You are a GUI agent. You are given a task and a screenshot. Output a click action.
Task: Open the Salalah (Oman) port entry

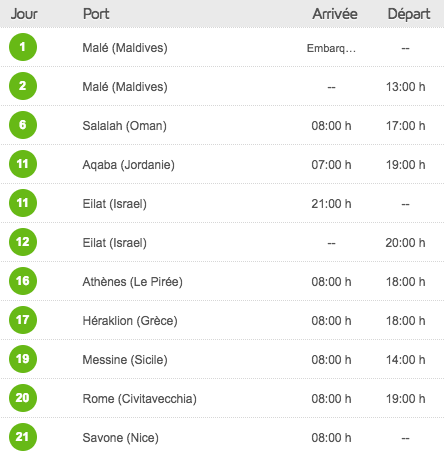point(125,126)
